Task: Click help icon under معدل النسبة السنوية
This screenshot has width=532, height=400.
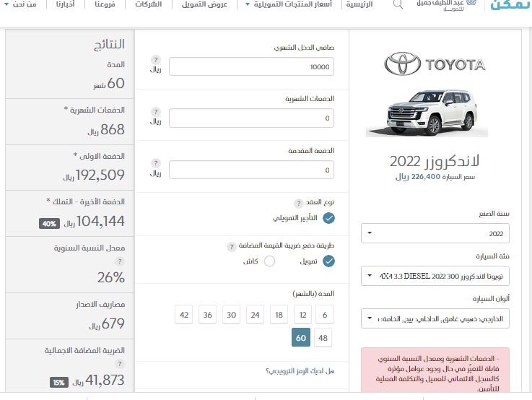Action: pyautogui.click(x=119, y=261)
